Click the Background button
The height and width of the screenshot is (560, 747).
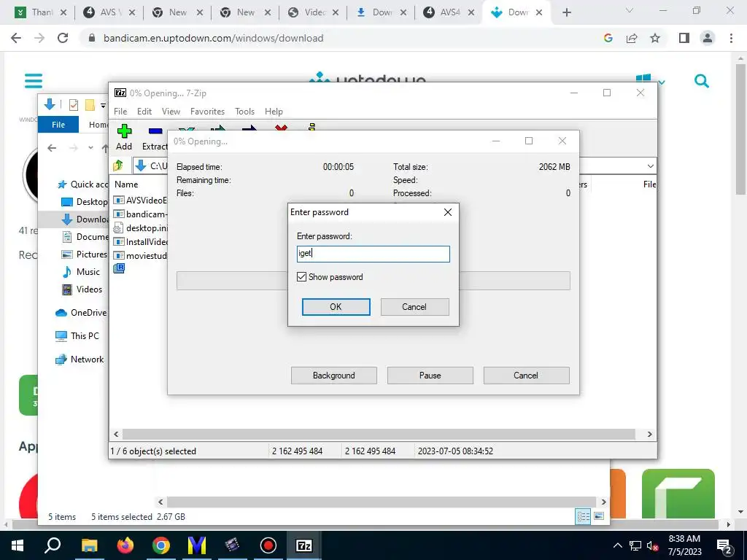click(x=333, y=376)
